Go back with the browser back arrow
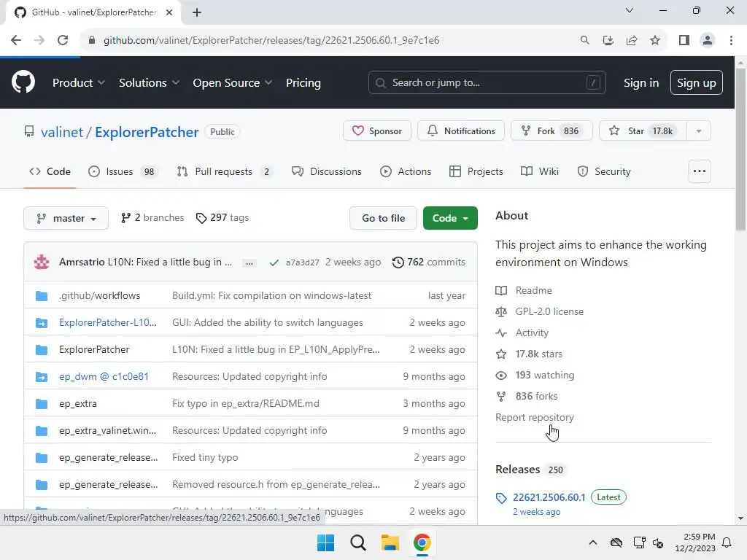The height and width of the screenshot is (560, 747). (x=16, y=40)
